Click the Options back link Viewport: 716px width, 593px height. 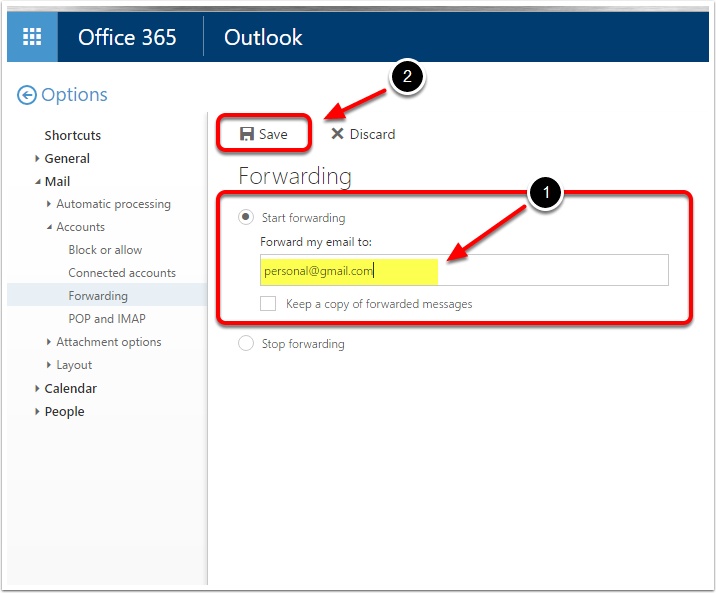pyautogui.click(x=74, y=95)
